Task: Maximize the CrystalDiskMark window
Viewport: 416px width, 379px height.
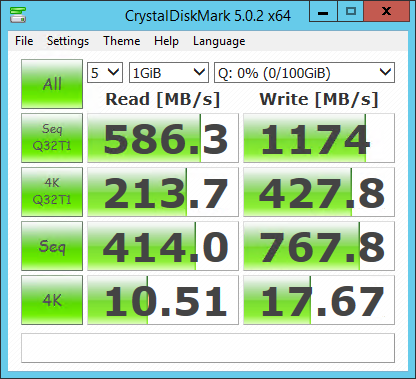Action: point(351,11)
